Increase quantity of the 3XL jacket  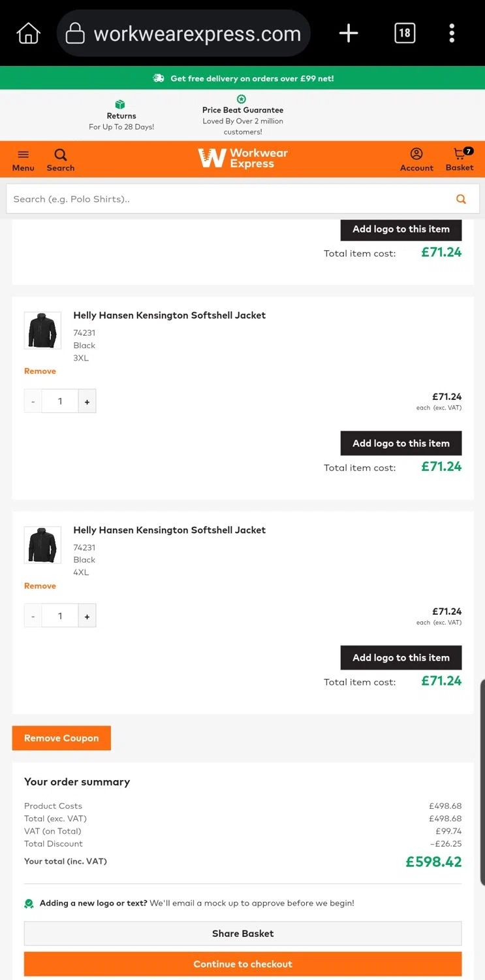(87, 402)
